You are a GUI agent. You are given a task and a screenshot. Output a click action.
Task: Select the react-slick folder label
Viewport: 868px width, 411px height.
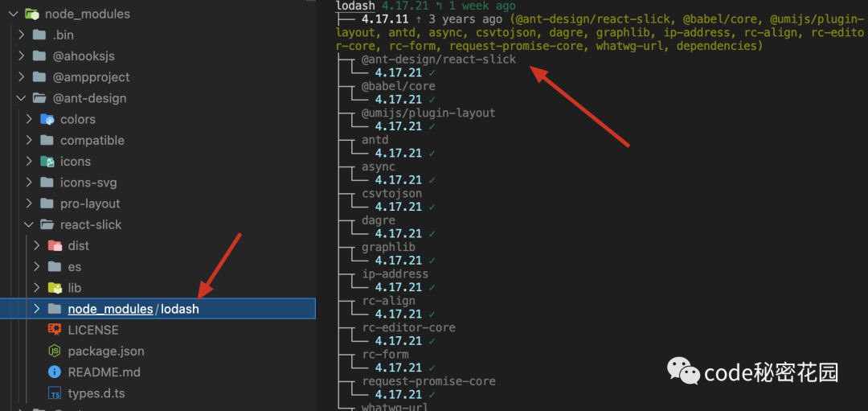click(91, 224)
